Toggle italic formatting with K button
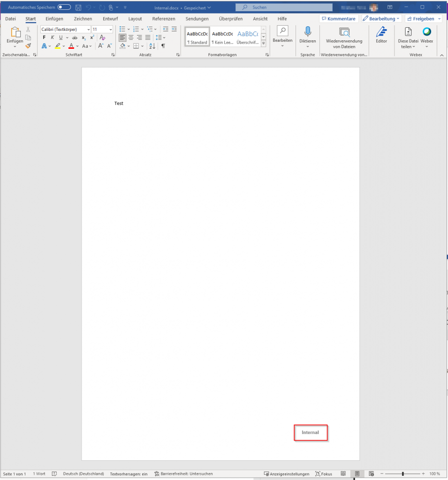The height and width of the screenshot is (480, 448). click(53, 37)
